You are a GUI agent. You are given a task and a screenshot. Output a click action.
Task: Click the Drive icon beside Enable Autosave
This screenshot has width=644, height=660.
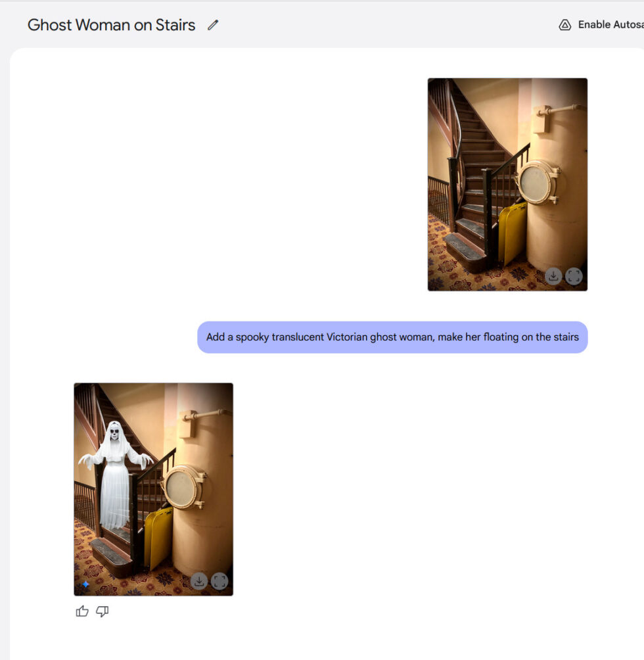tap(564, 24)
